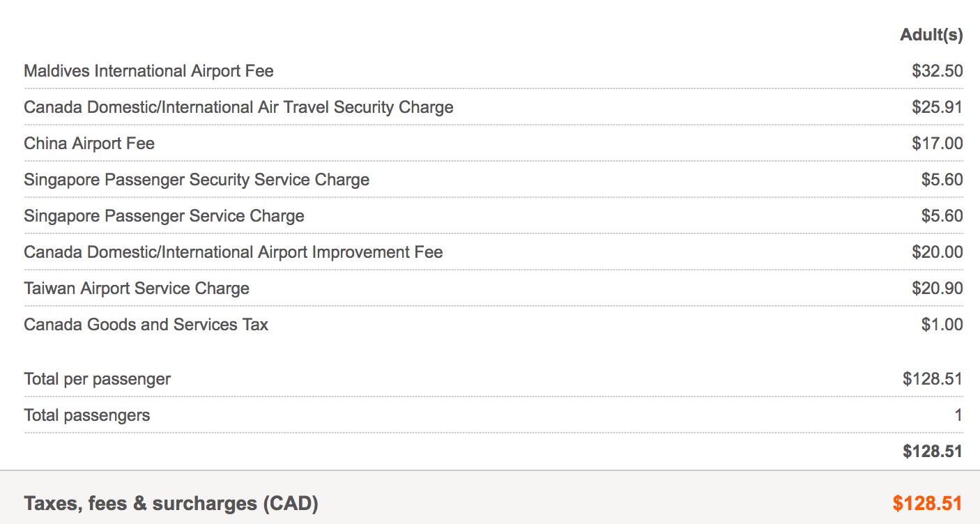Viewport: 980px width, 524px height.
Task: Select Taiwan Airport Service Charge label
Action: (137, 288)
